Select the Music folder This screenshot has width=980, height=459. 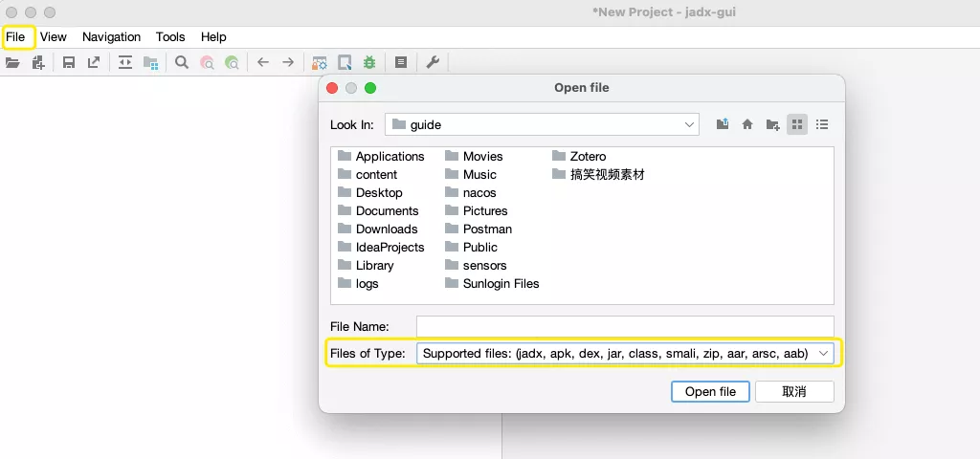(471, 174)
